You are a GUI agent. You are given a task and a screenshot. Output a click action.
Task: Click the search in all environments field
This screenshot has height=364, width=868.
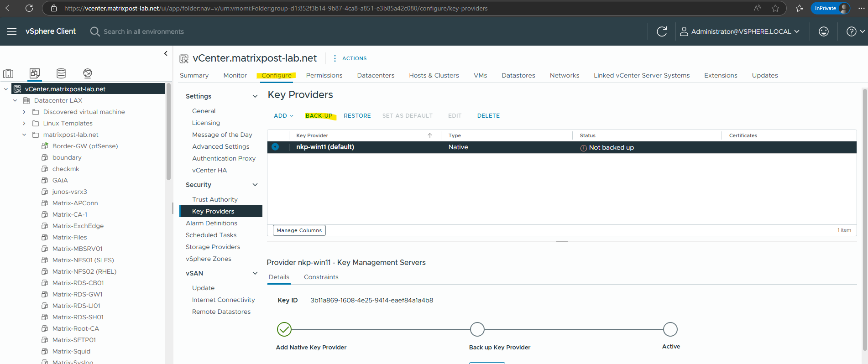144,31
